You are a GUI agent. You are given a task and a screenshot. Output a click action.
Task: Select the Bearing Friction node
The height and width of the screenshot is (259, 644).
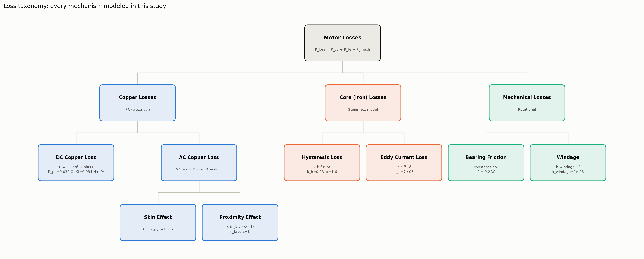click(x=486, y=163)
